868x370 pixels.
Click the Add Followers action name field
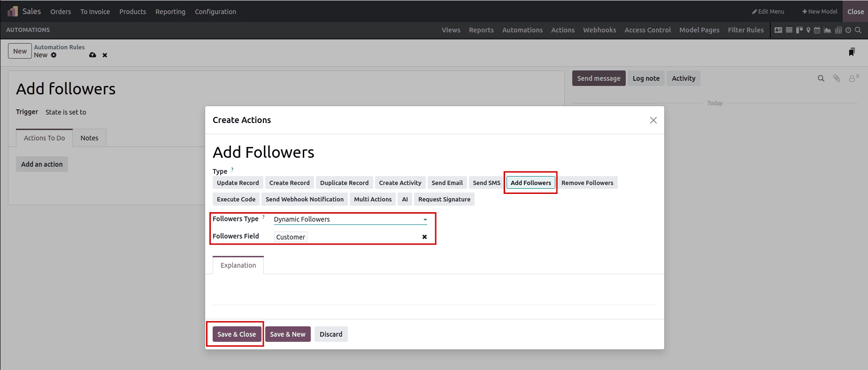(x=434, y=152)
